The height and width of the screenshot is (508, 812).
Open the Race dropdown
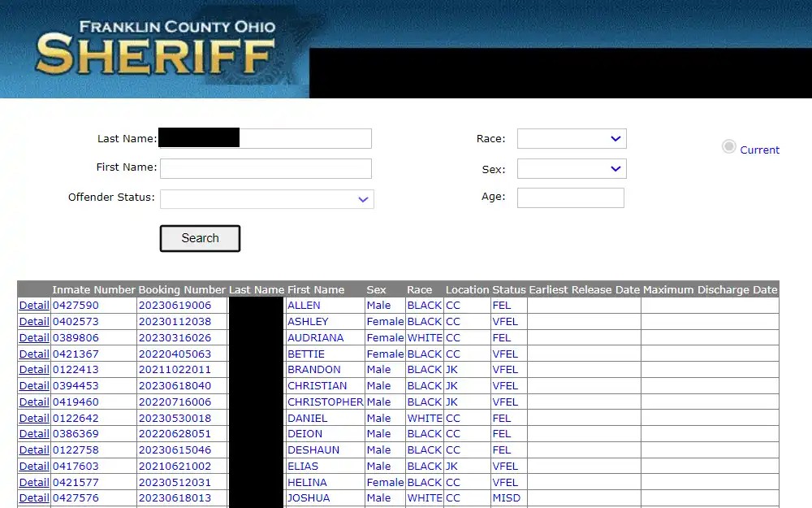click(x=571, y=138)
